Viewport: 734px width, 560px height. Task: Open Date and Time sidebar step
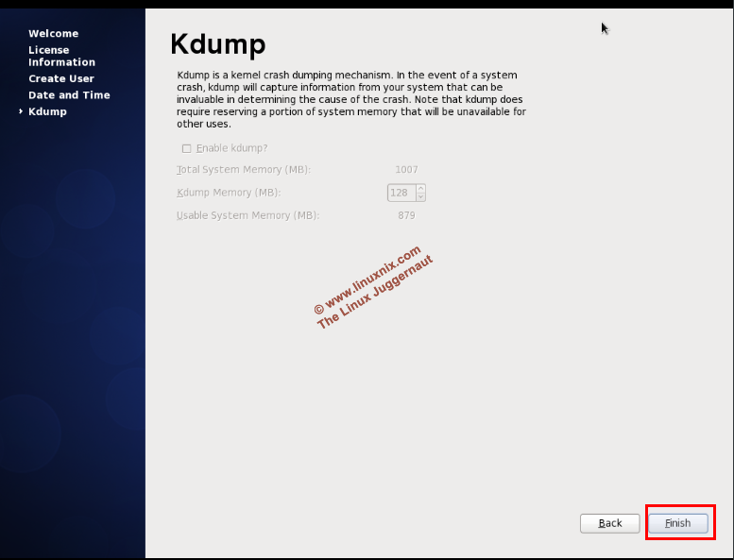click(69, 95)
